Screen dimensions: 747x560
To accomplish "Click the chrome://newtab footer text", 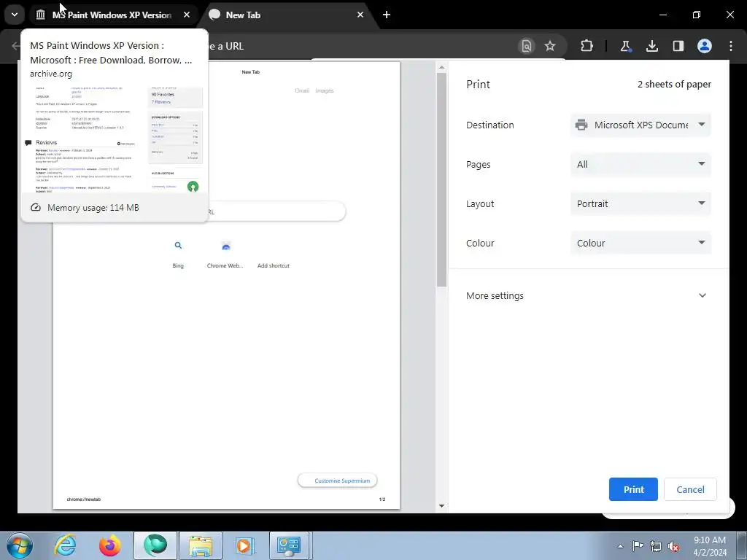I will 84,499.
